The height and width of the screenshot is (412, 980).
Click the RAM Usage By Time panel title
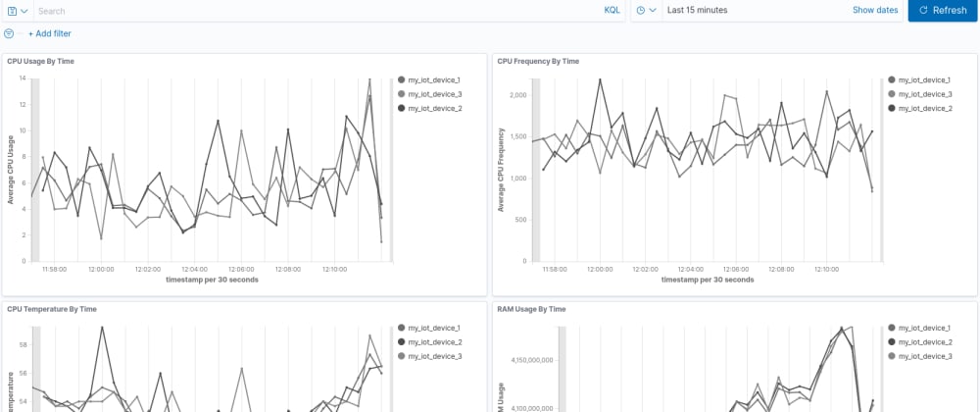[x=531, y=309]
